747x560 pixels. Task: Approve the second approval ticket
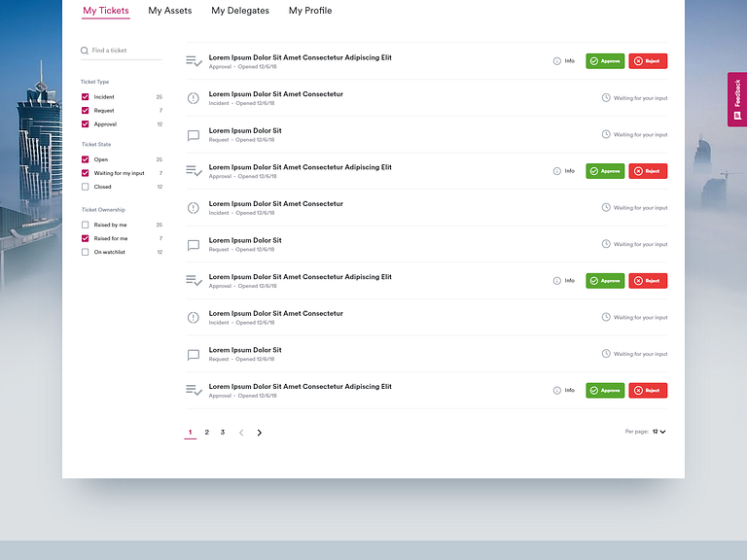[605, 171]
